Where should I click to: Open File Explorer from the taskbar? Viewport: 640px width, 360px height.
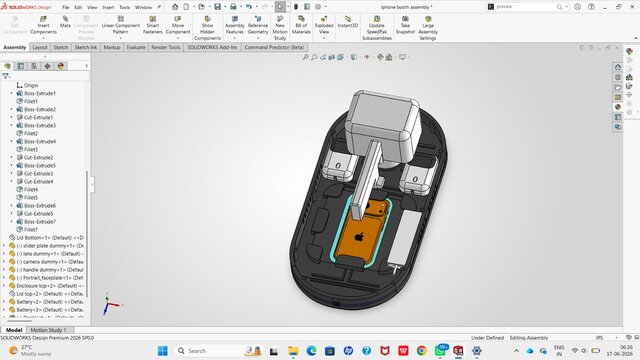(x=293, y=351)
